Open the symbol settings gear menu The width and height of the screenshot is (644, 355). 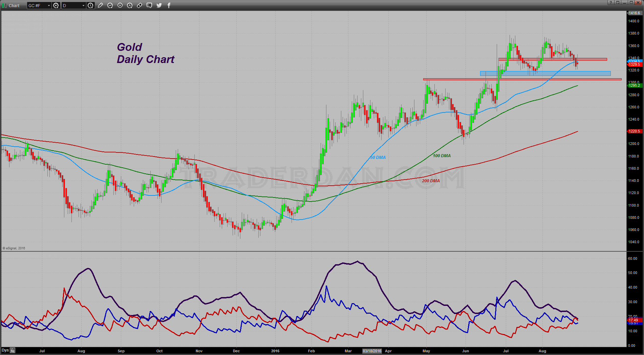(56, 5)
